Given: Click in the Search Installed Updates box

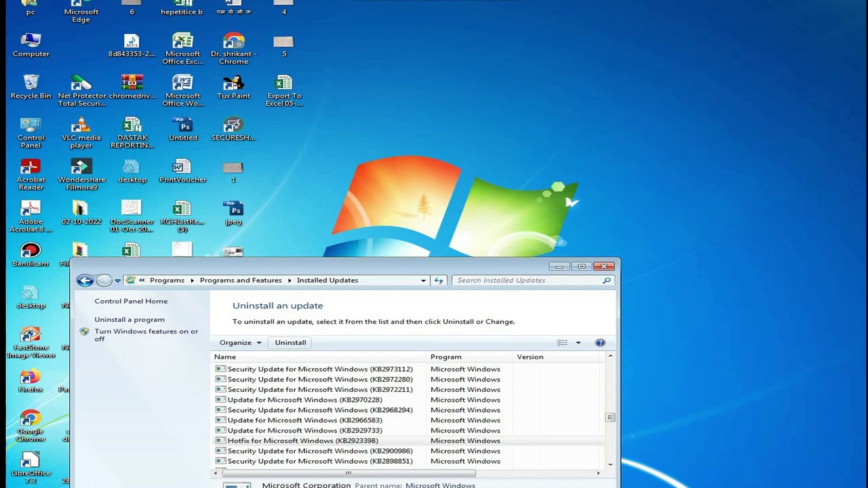Looking at the screenshot, I should [529, 281].
